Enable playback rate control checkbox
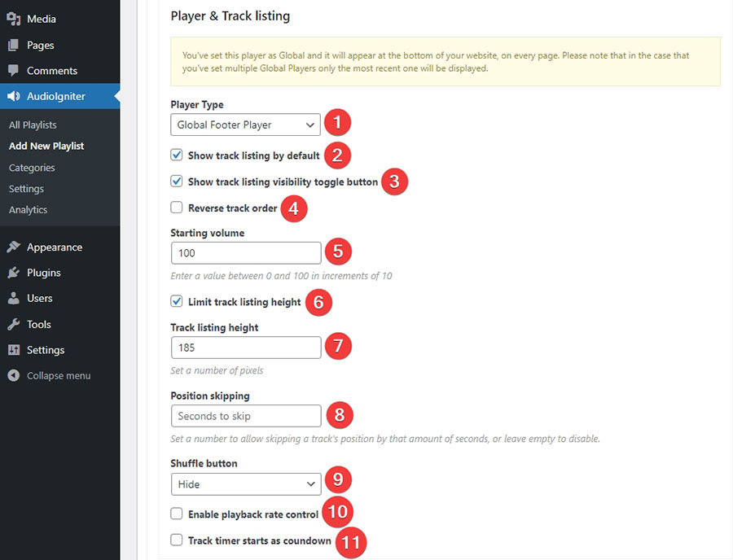The height and width of the screenshot is (560, 733). [176, 514]
